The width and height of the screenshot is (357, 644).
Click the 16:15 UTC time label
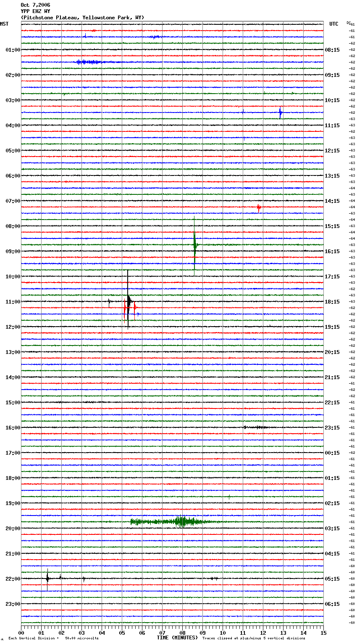pos(332,251)
